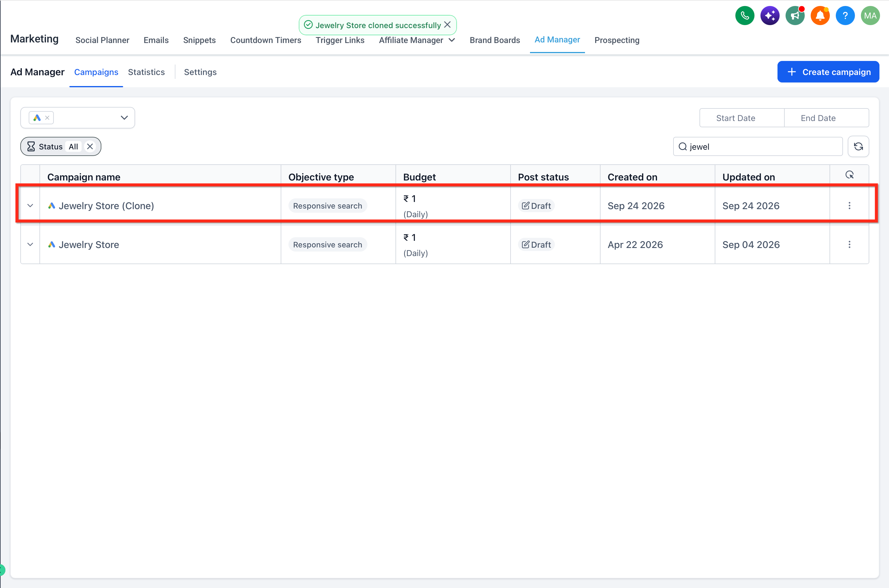
Task: Click the refresh icon beside the search field
Action: (x=858, y=146)
